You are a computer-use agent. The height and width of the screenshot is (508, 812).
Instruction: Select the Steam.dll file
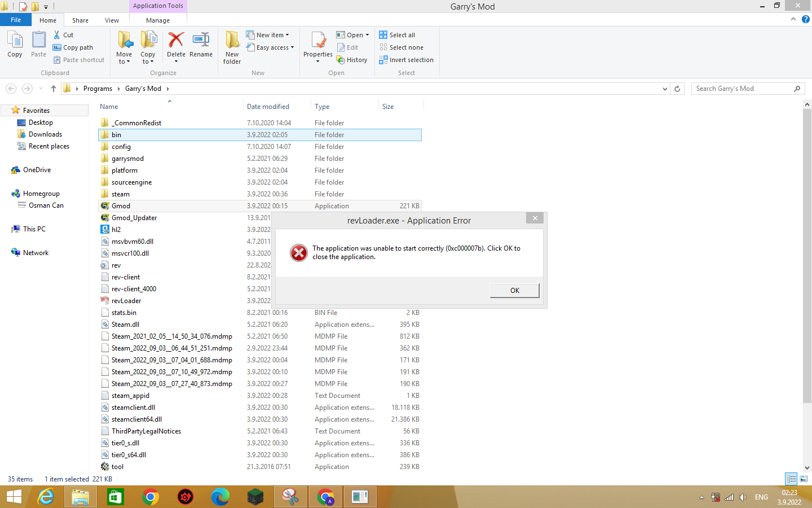click(x=260, y=325)
